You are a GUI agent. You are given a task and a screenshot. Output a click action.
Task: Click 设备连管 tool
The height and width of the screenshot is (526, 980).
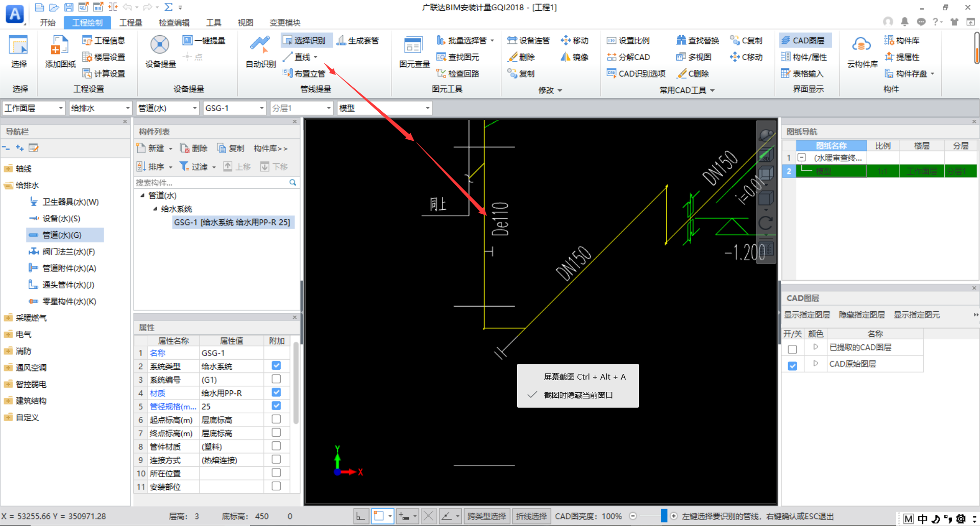[528, 40]
